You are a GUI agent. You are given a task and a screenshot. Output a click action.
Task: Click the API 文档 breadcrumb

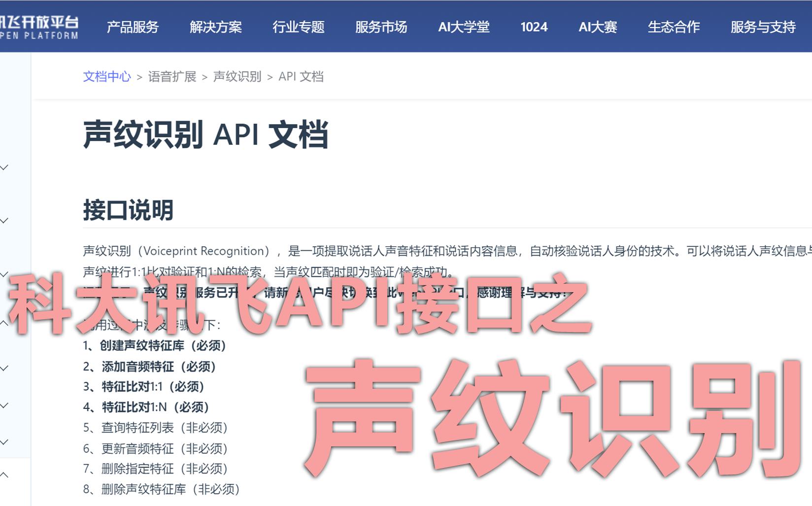click(301, 76)
